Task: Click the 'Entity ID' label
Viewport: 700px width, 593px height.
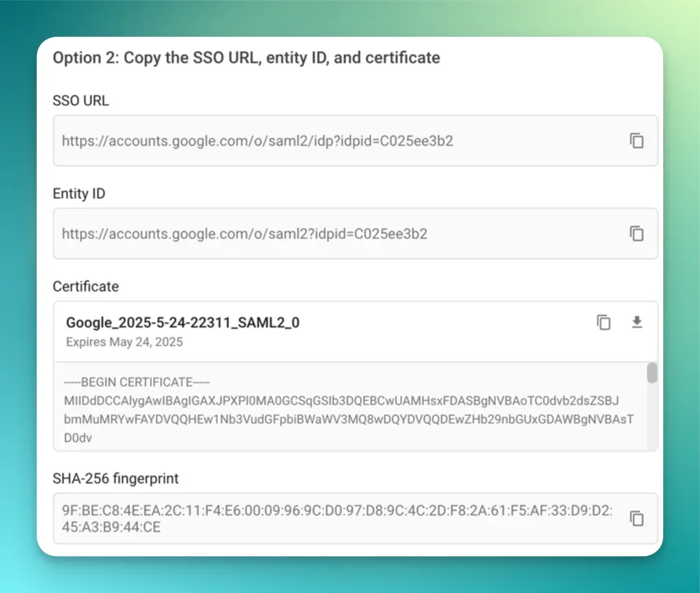Action: (x=79, y=193)
